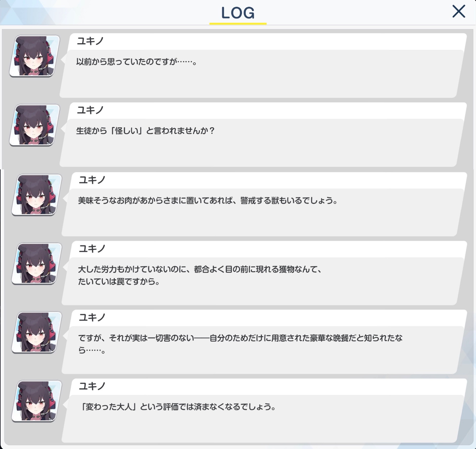The width and height of the screenshot is (476, 449).
Task: Click the first ユキノ name label
Action: [x=90, y=41]
